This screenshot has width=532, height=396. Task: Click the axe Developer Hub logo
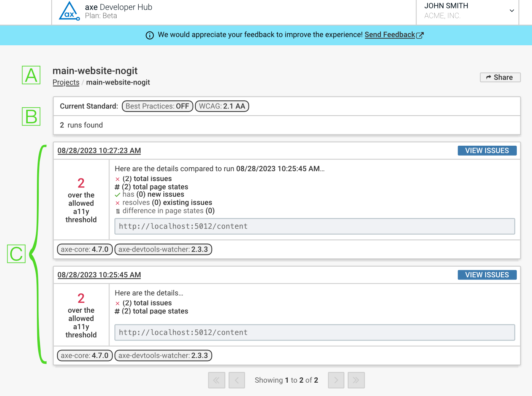coord(70,11)
